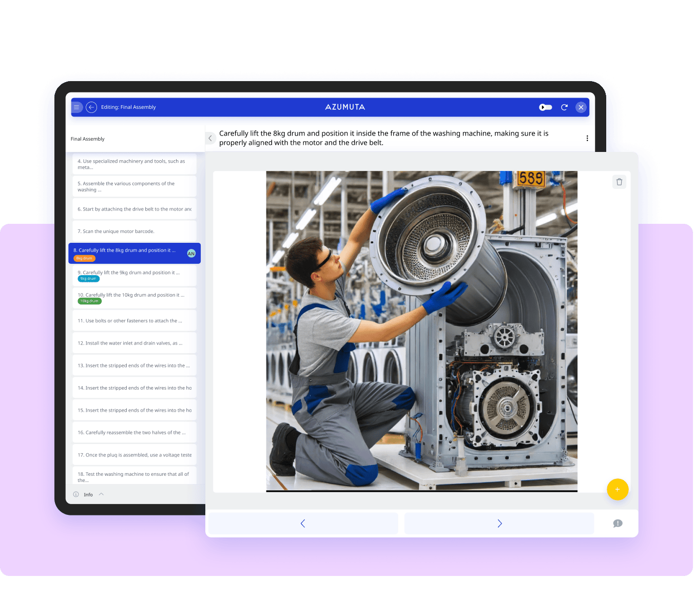The width and height of the screenshot is (694, 616).
Task: Open the hamburger menu in the header
Action: pos(76,107)
